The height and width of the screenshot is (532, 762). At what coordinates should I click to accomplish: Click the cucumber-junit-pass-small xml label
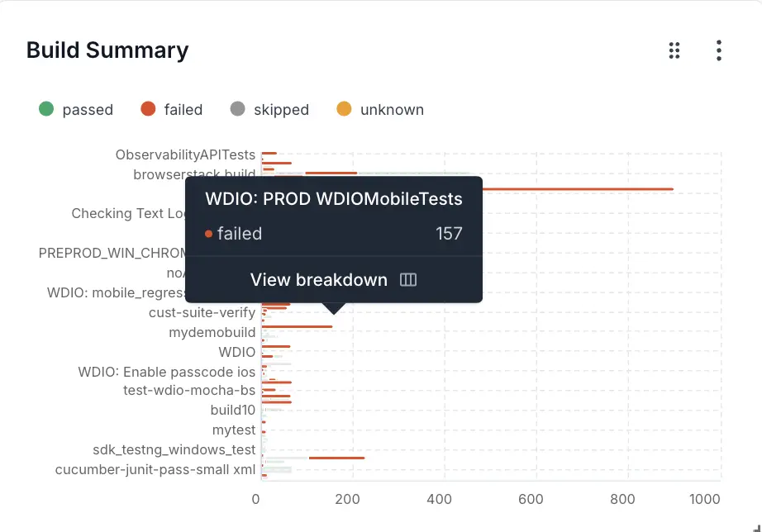[155, 470]
